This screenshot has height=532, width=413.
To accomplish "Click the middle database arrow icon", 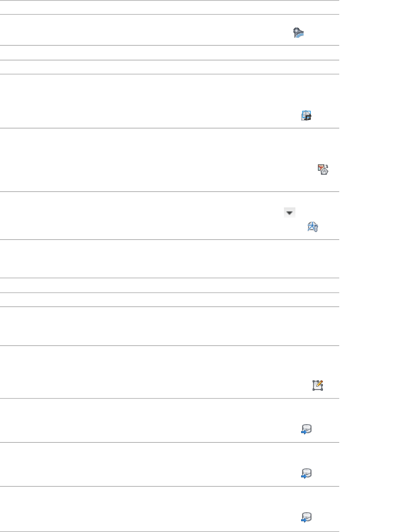I will pyautogui.click(x=306, y=474).
